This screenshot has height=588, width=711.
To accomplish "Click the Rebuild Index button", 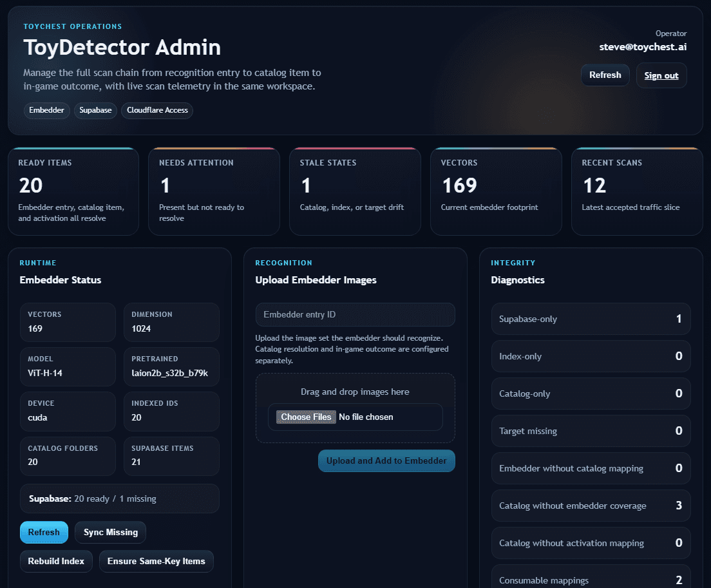I will (56, 561).
